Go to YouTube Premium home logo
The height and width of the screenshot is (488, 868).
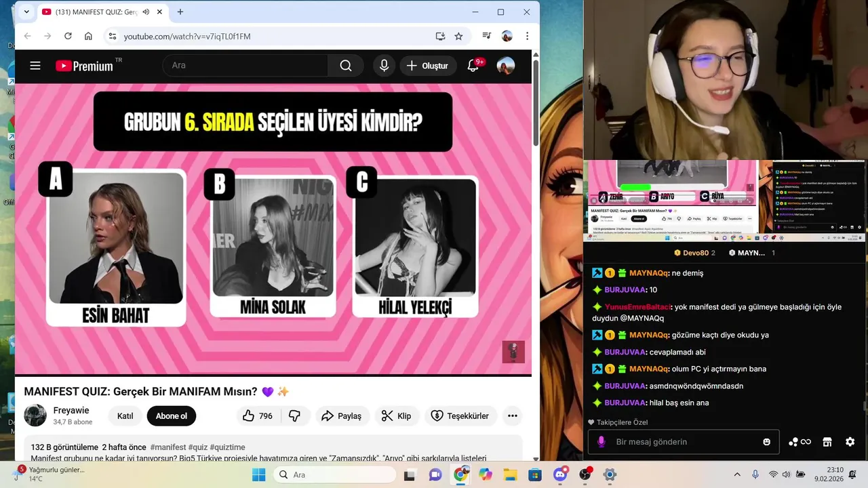(84, 66)
